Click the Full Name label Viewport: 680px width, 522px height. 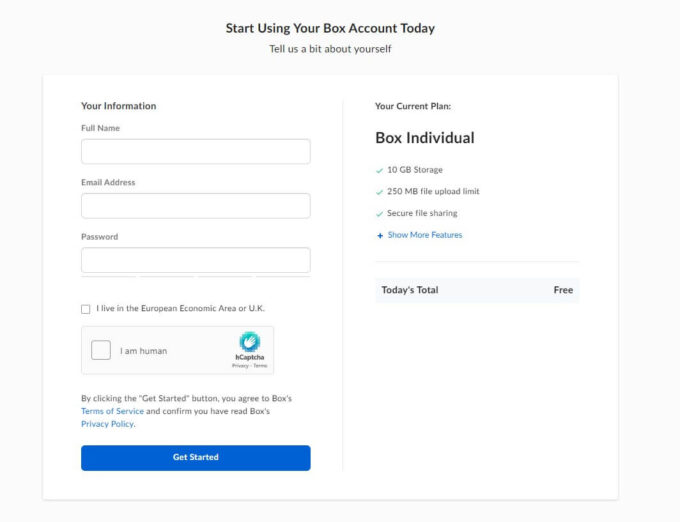pyautogui.click(x=100, y=128)
